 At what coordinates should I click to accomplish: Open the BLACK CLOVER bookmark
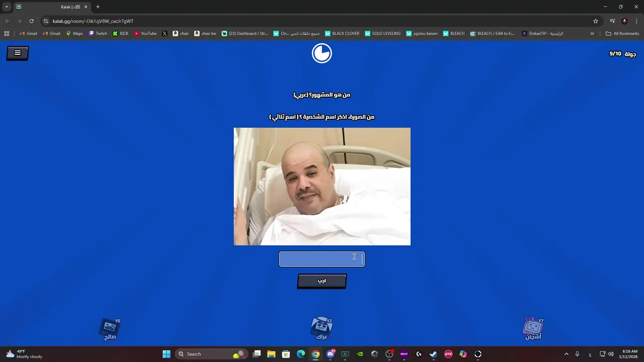pyautogui.click(x=342, y=34)
